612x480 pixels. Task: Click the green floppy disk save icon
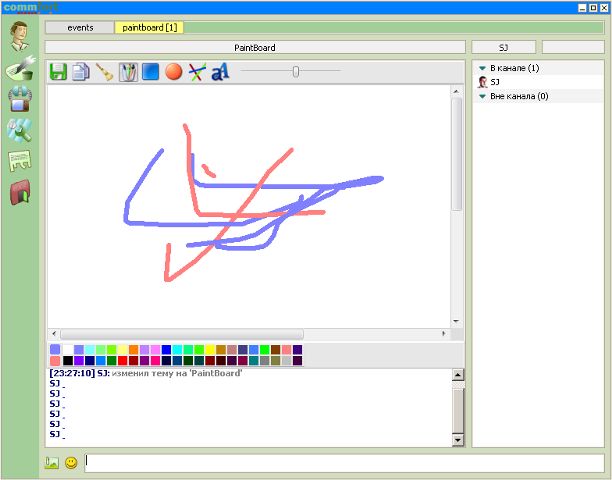58,72
